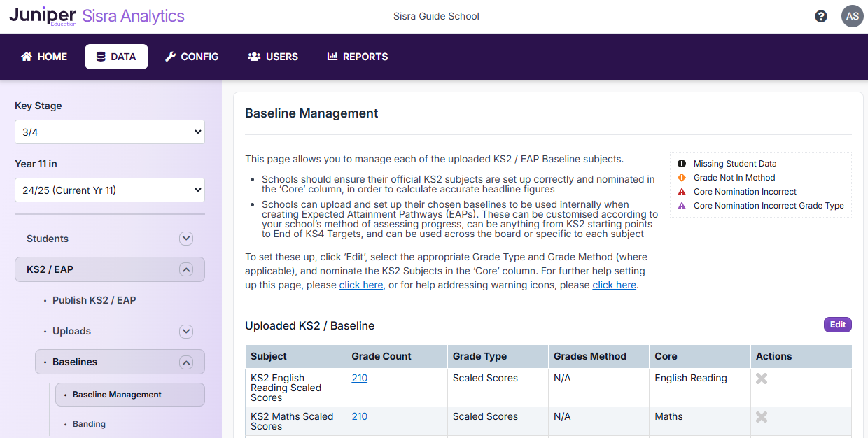Go to the HOME menu

(x=44, y=57)
